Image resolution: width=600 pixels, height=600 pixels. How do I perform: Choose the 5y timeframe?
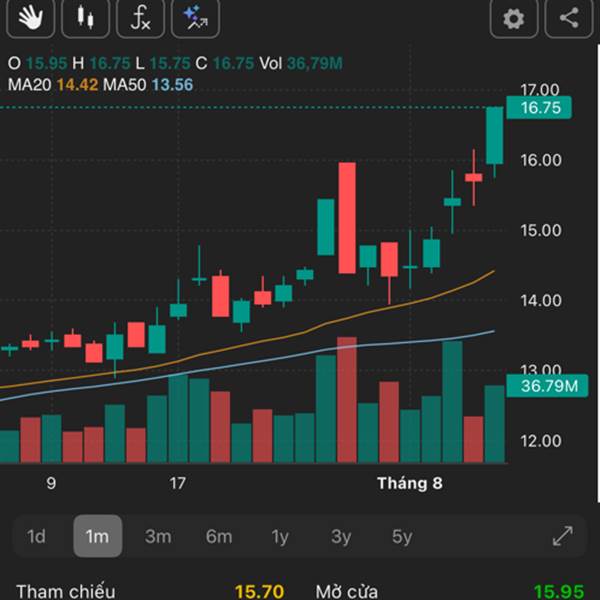click(402, 536)
